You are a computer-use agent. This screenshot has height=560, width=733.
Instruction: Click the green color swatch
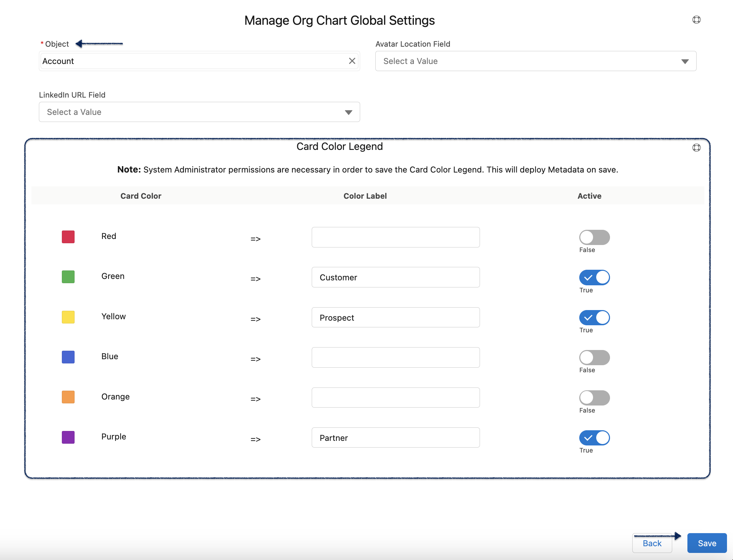(x=68, y=277)
